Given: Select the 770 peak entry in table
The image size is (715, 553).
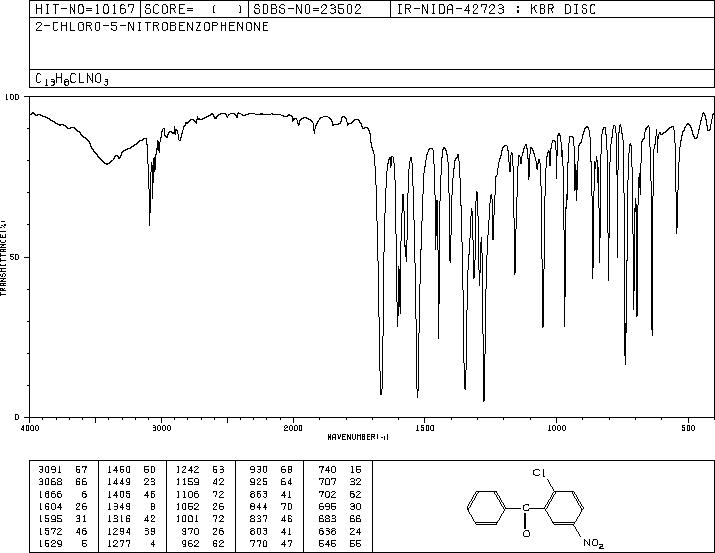Looking at the screenshot, I should click(x=271, y=543).
